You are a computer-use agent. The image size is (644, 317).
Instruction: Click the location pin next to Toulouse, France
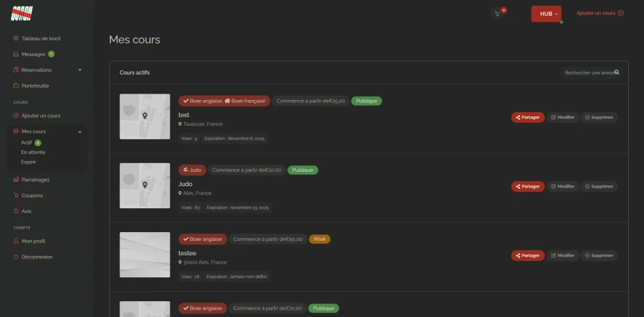180,124
